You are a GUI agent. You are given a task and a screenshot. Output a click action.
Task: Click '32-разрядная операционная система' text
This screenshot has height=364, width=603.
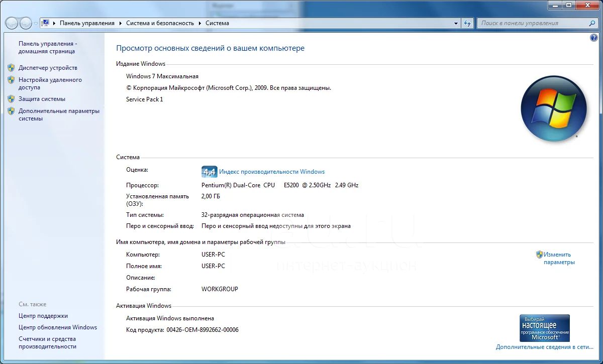point(252,215)
